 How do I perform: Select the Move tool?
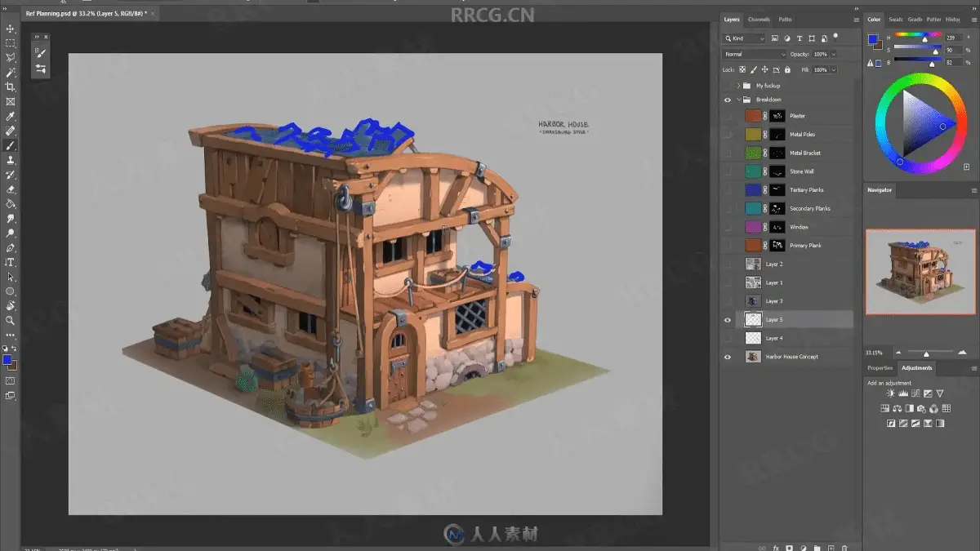[x=11, y=29]
